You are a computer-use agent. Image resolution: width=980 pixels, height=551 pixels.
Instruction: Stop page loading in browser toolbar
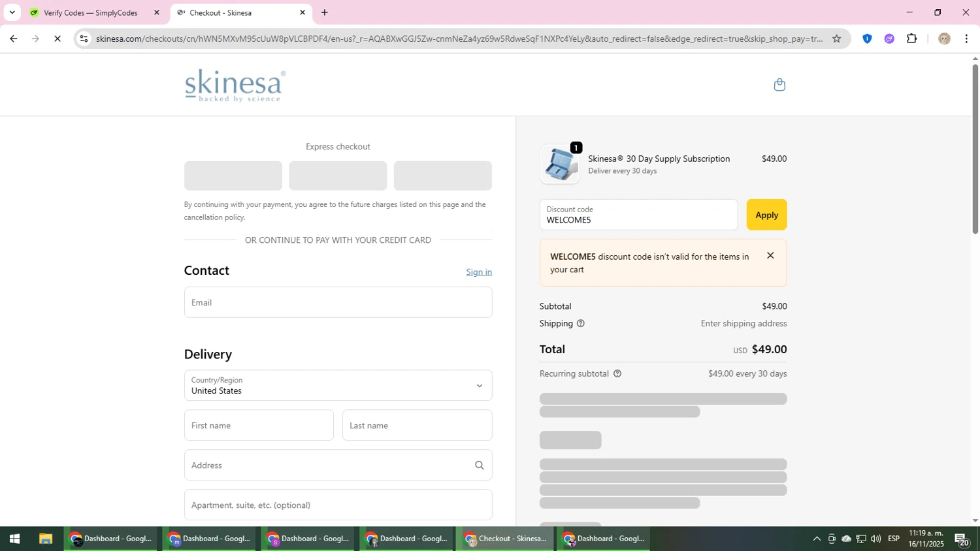[x=57, y=39]
